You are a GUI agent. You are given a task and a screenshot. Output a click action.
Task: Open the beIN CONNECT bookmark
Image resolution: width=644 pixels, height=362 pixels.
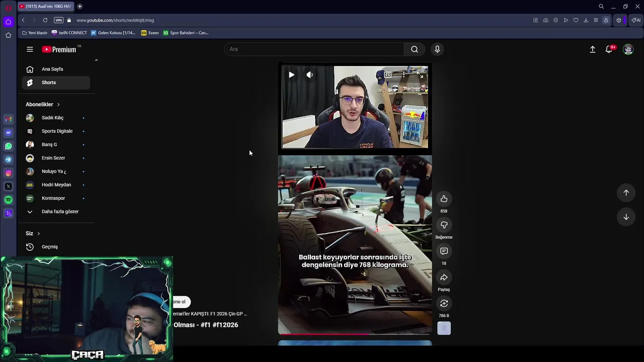point(69,33)
